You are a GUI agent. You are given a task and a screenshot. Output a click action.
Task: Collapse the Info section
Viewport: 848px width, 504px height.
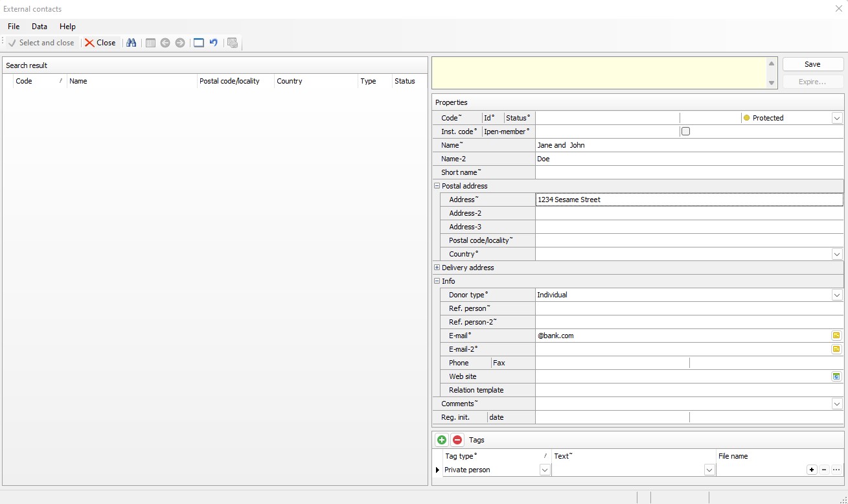(437, 281)
